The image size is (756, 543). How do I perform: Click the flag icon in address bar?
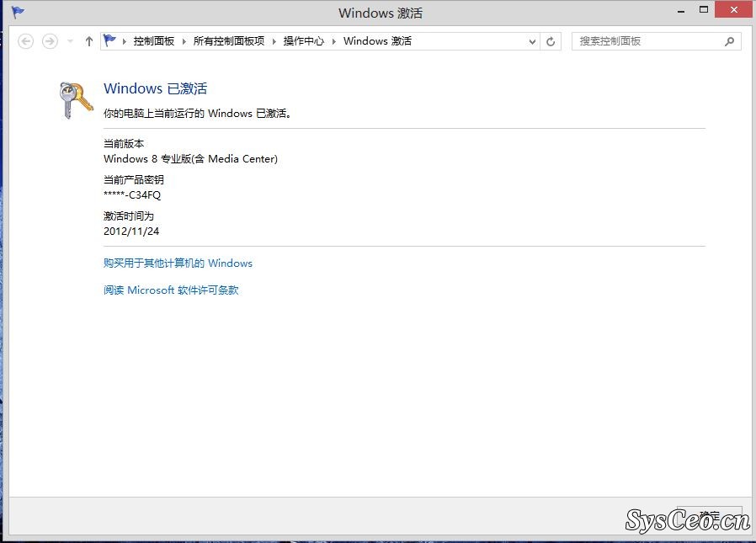110,40
